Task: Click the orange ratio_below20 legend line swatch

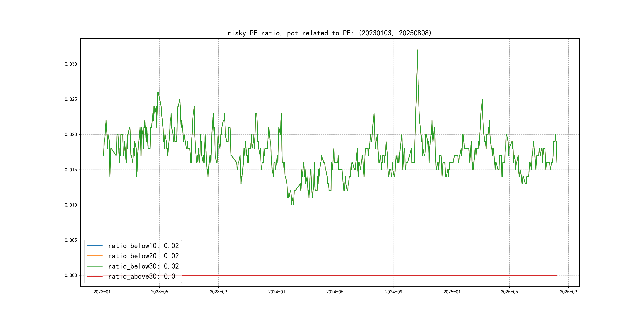Action: coord(94,256)
